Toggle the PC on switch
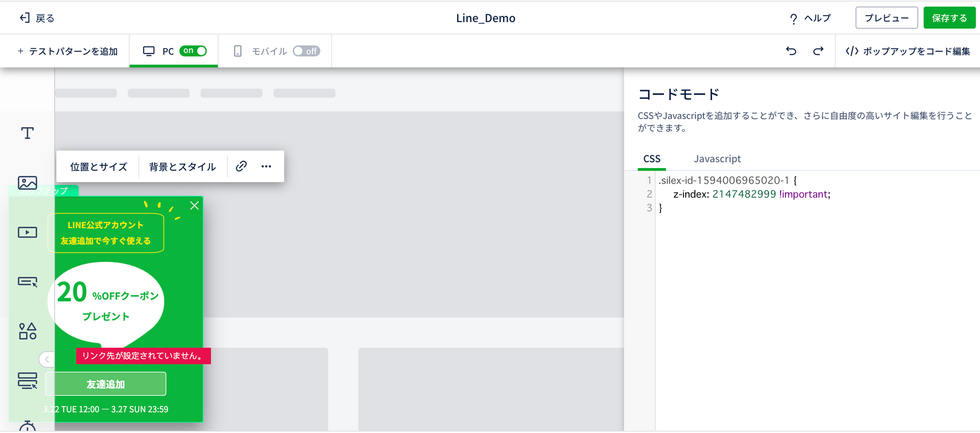 click(x=193, y=51)
